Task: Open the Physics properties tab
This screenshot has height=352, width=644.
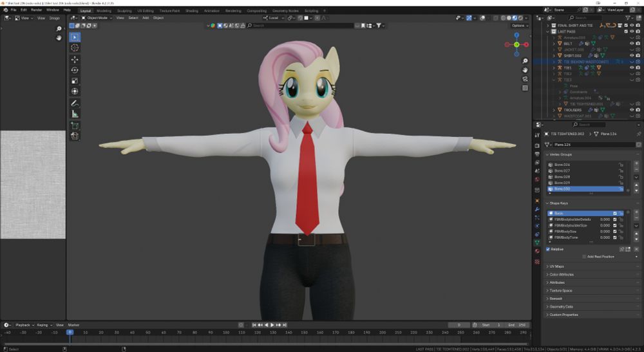Action: tap(537, 226)
